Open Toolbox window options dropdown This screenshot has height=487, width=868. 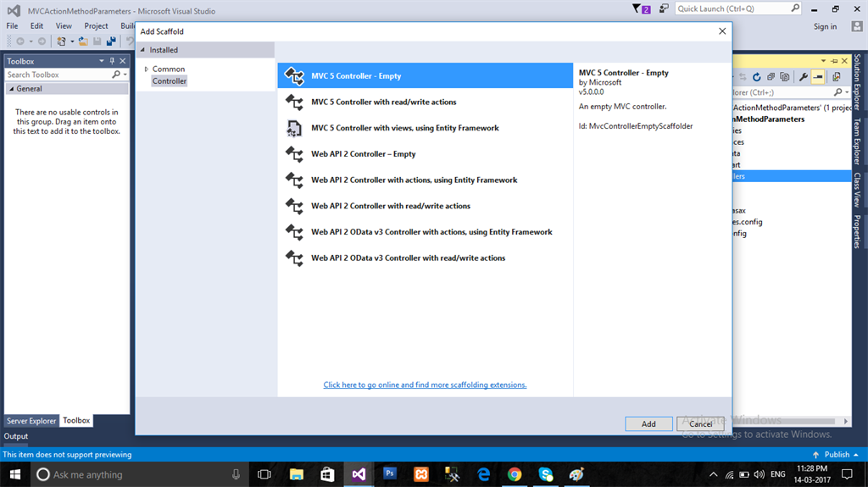[x=102, y=61]
